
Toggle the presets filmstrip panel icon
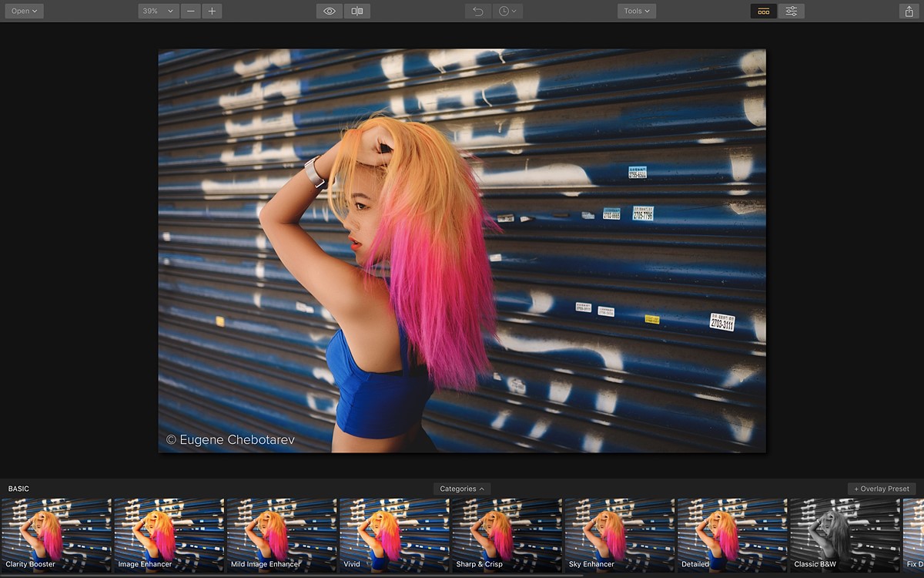click(x=763, y=11)
